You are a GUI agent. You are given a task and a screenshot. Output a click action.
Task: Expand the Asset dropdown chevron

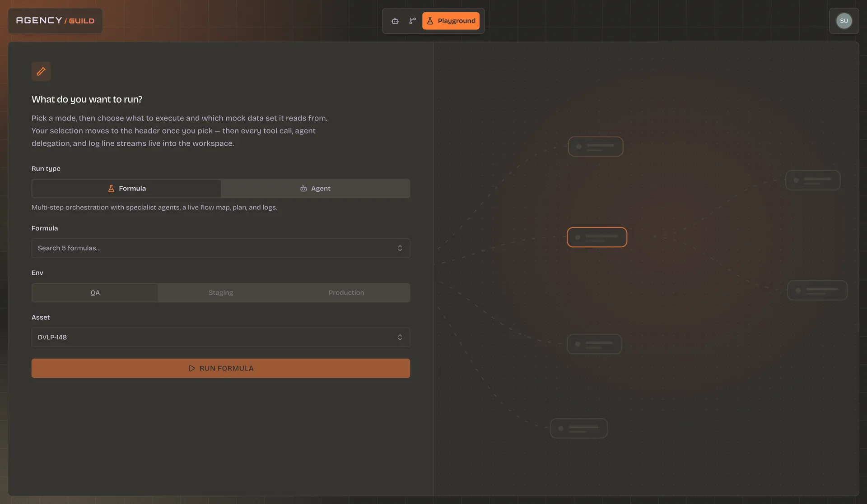coord(400,338)
